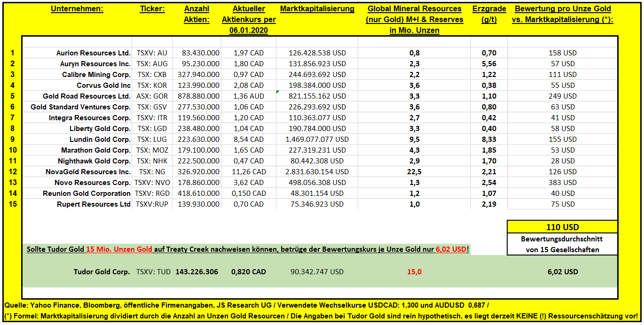This screenshot has height=325, width=644.
Task: Select the 'Tudor Gold Corp.' cell
Action: click(x=102, y=272)
